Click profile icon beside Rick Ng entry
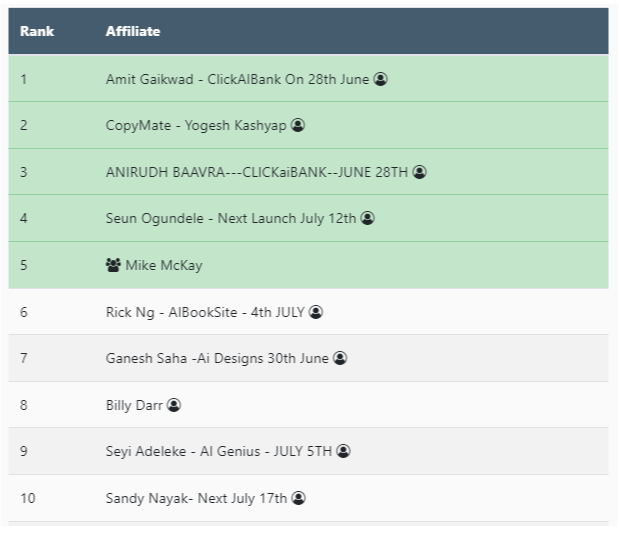The image size is (619, 537). click(x=316, y=312)
